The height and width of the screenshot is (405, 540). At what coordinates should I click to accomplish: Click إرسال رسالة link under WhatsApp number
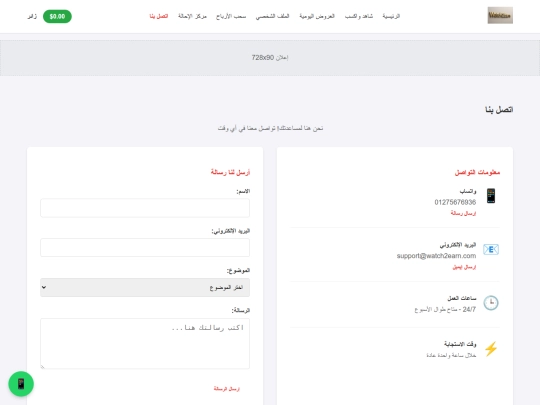463,214
